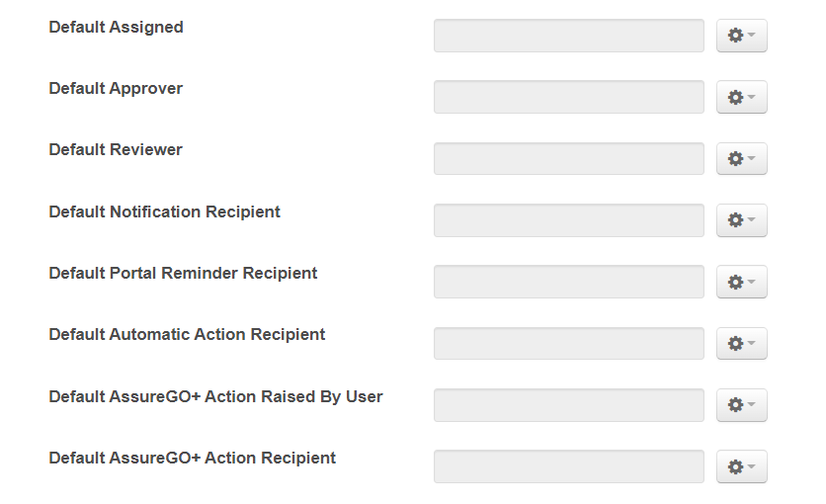The image size is (826, 504).
Task: Select the Default Portal Reminder Recipient field
Action: tap(568, 282)
